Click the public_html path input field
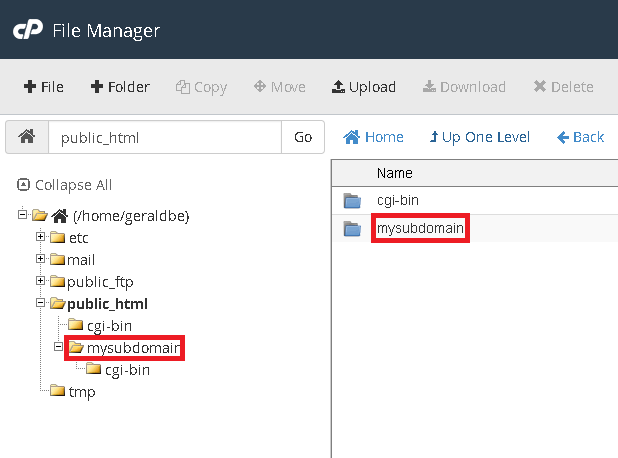The image size is (618, 458). (x=164, y=138)
